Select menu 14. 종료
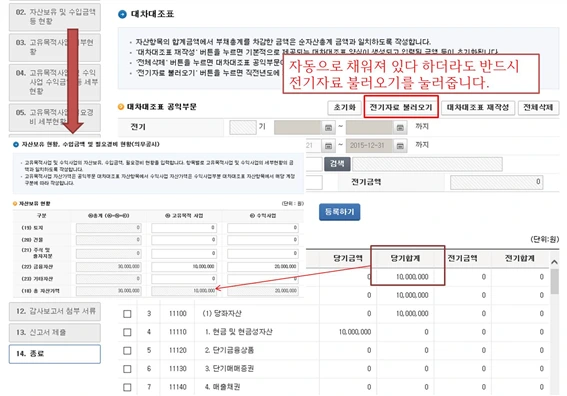Viewport: 567px width, 396px height. click(x=55, y=354)
